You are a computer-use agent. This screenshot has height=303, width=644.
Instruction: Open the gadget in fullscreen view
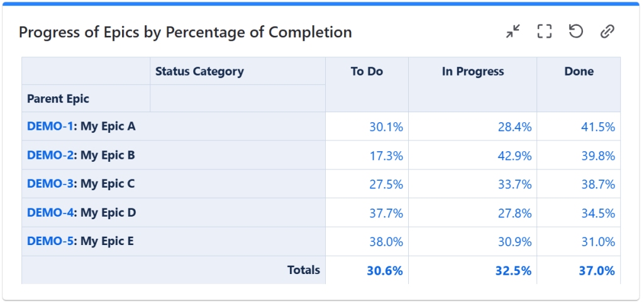click(x=545, y=31)
